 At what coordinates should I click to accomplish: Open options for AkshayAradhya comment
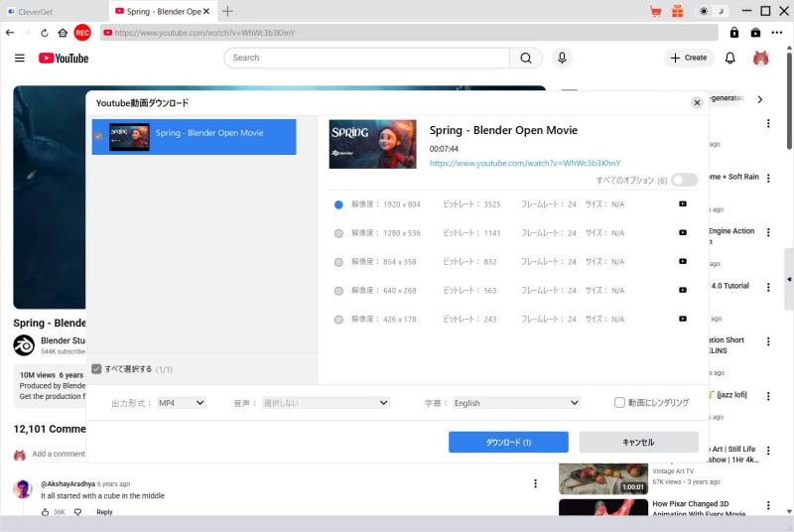[x=535, y=484]
